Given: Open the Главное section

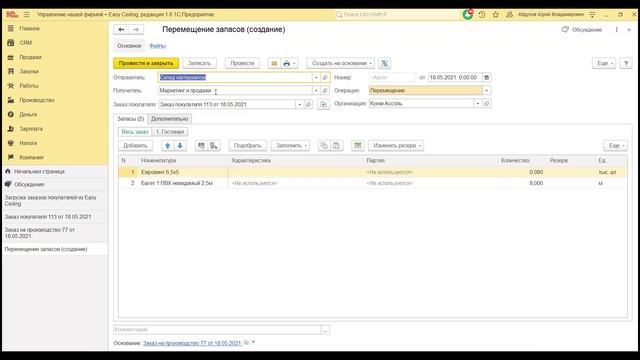Looking at the screenshot, I should tap(29, 29).
